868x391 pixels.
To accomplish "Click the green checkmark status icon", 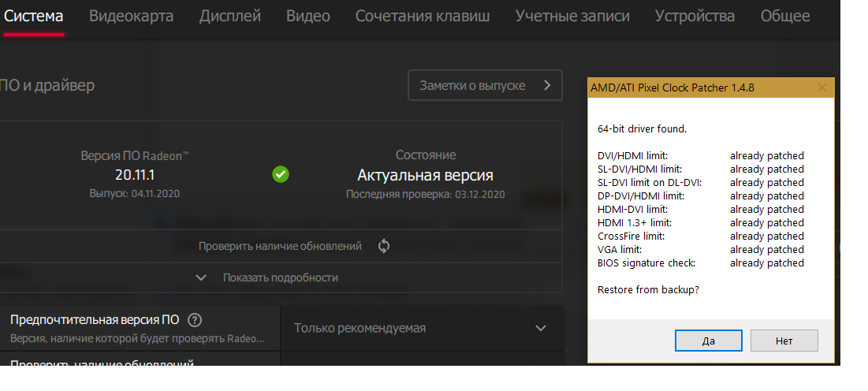I will 280,174.
